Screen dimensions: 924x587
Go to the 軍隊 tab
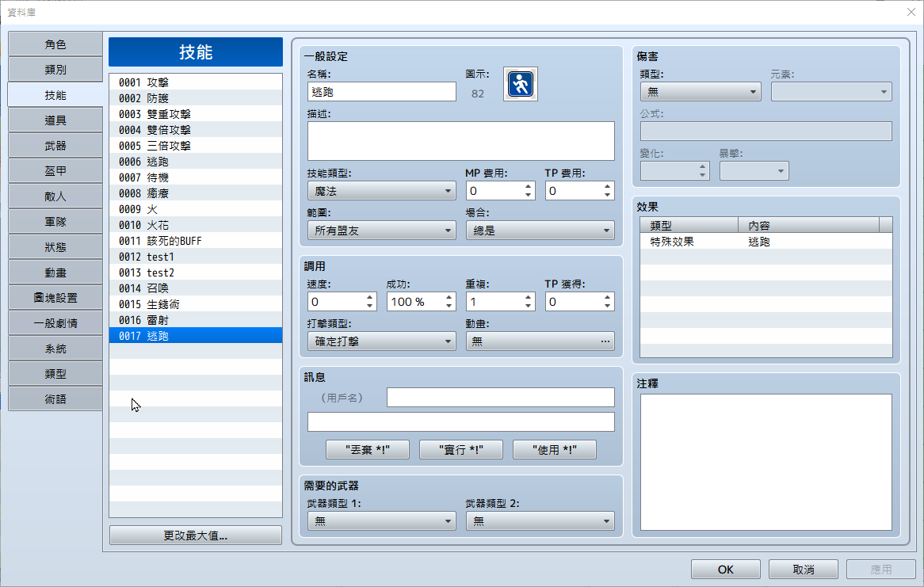(x=55, y=222)
